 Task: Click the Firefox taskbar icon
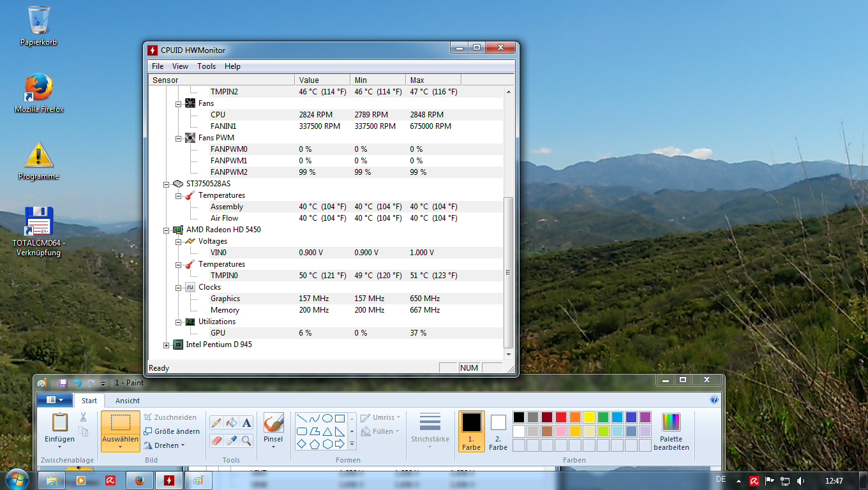[140, 480]
